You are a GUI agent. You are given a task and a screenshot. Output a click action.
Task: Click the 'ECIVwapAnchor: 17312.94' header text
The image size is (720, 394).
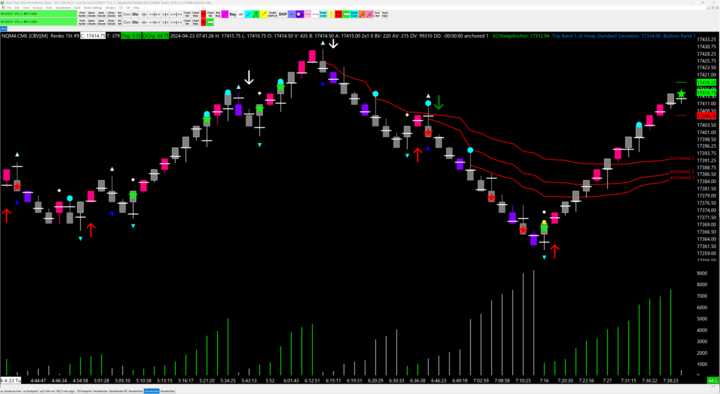tap(521, 36)
